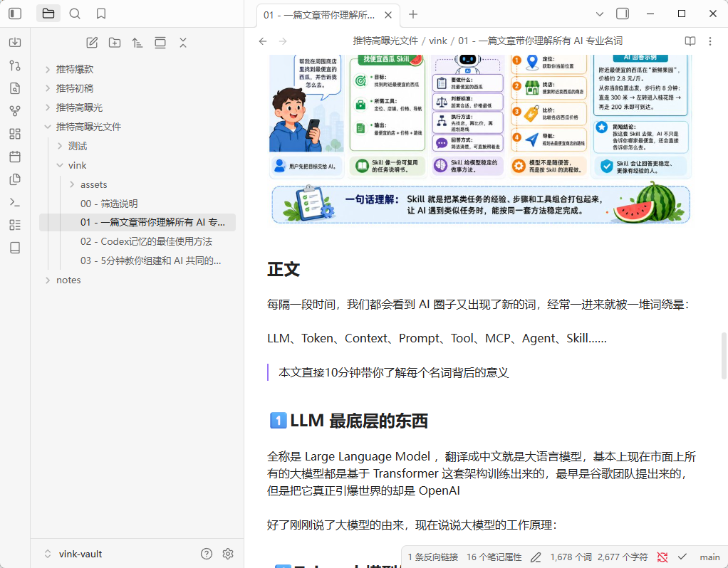The height and width of the screenshot is (568, 728).
Task: Create a new note
Action: point(92,43)
